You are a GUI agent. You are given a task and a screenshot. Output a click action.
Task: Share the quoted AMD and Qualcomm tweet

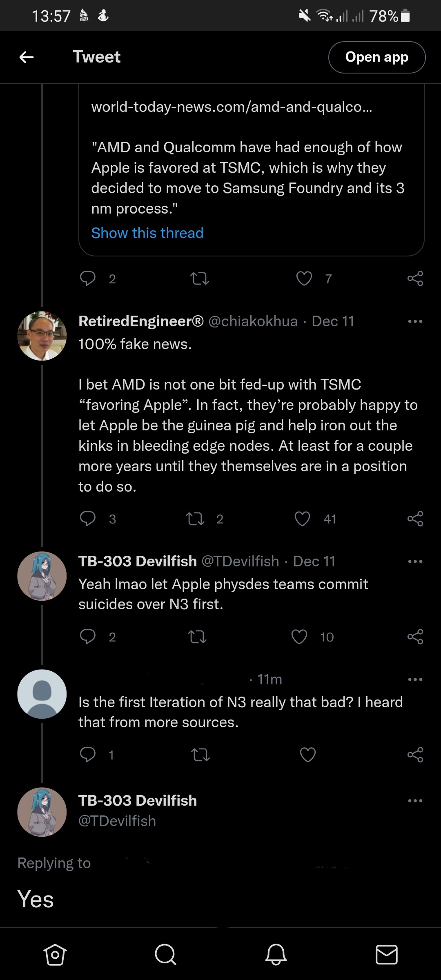coord(415,278)
